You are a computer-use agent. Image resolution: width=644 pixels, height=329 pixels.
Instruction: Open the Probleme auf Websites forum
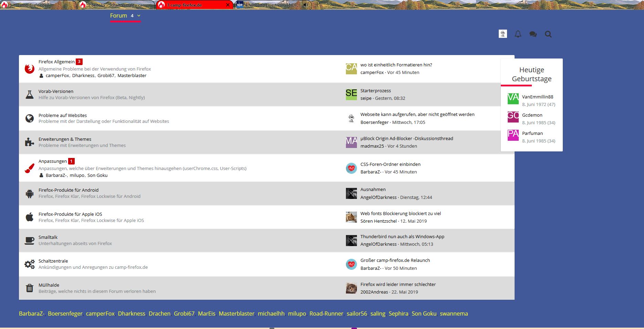pos(63,115)
